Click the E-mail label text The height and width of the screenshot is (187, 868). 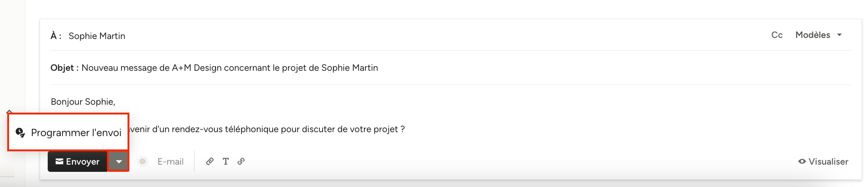(x=170, y=161)
